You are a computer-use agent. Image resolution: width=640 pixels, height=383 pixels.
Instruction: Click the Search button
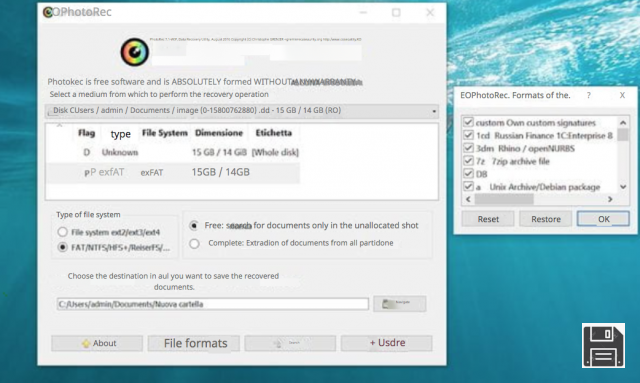tap(290, 343)
